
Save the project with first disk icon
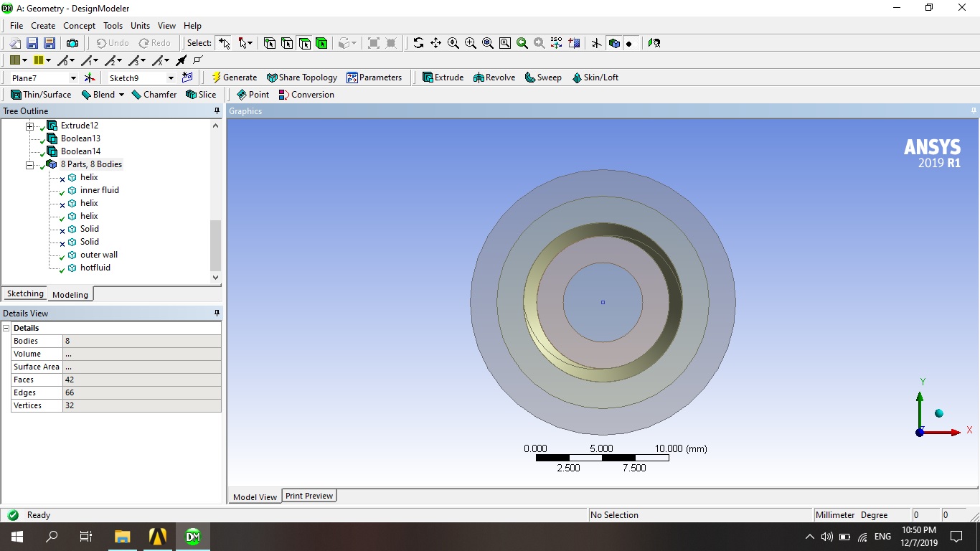point(32,43)
